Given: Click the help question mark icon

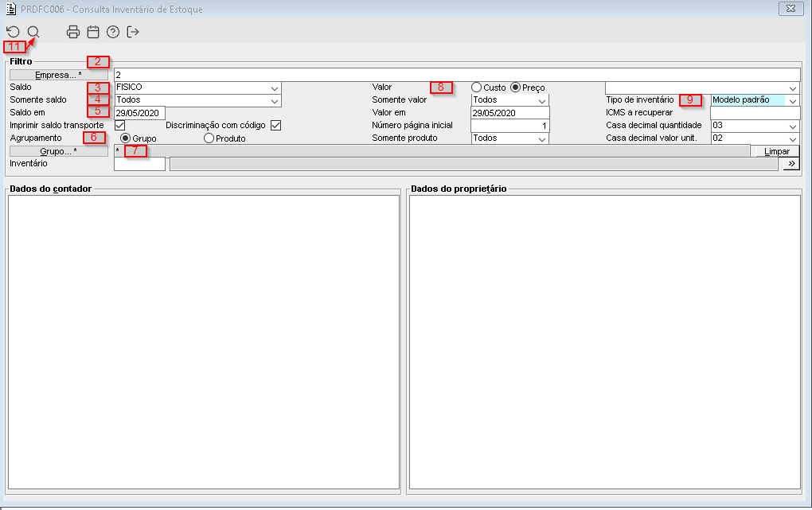Looking at the screenshot, I should [x=113, y=32].
